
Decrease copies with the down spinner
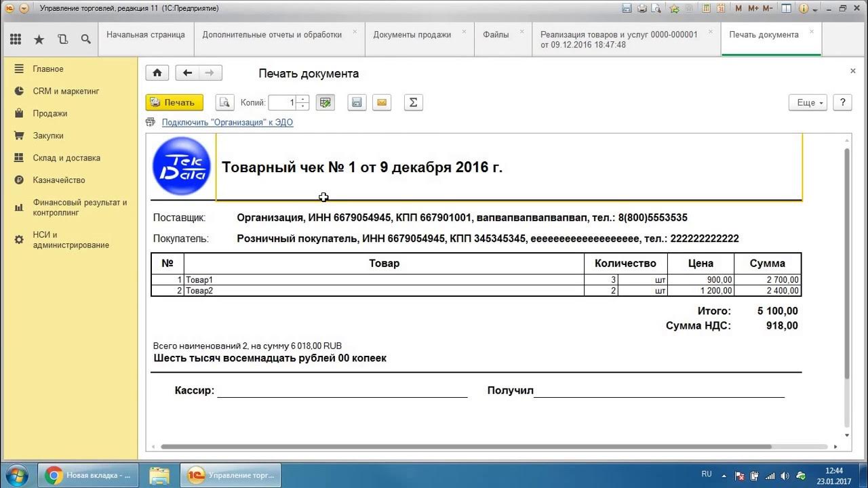302,106
